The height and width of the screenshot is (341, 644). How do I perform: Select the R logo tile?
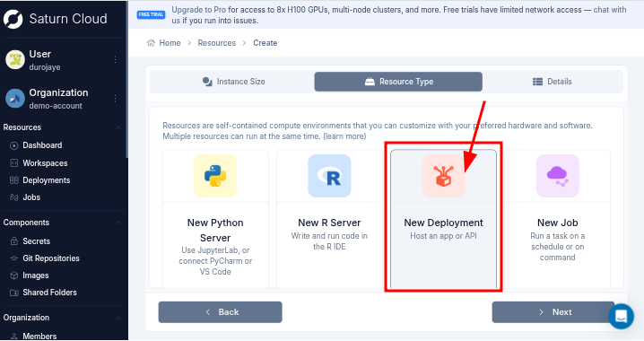click(x=329, y=176)
